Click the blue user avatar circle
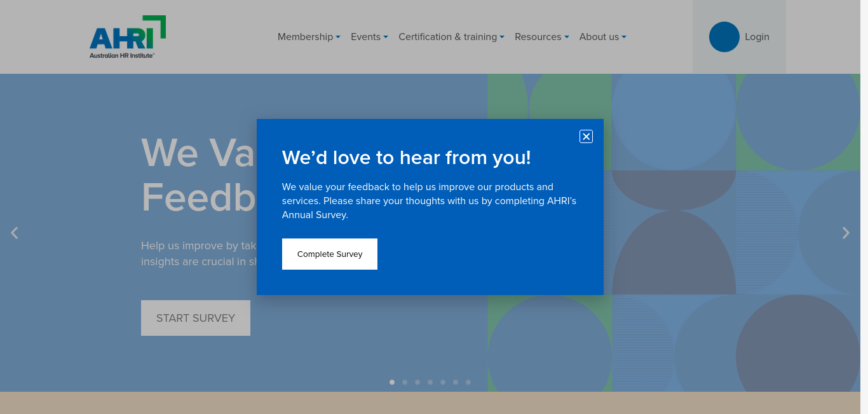The height and width of the screenshot is (414, 868). click(x=724, y=37)
